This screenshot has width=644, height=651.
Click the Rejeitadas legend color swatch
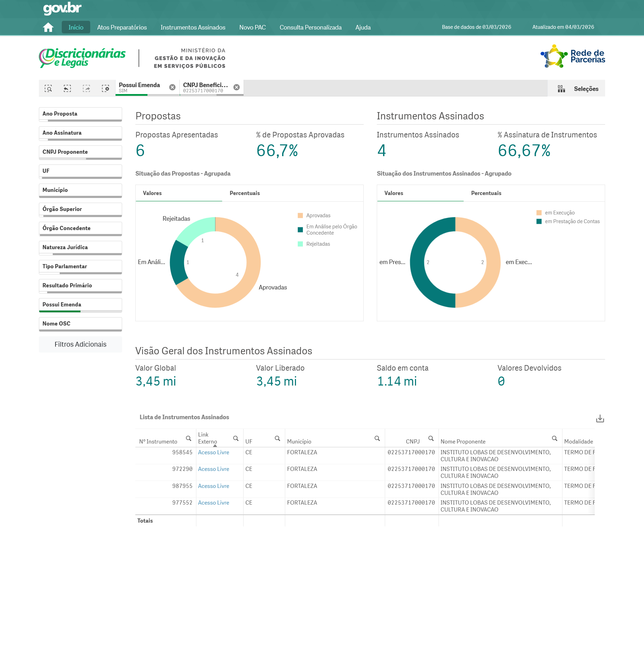(x=300, y=244)
